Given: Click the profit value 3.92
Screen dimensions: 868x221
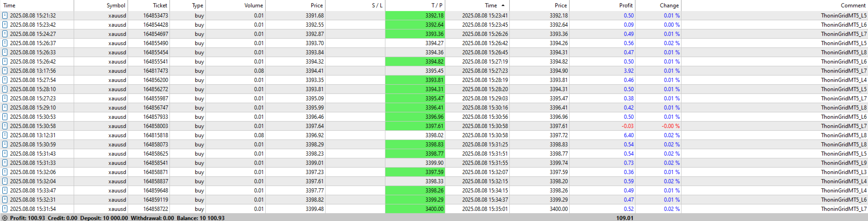Looking at the screenshot, I should click(x=629, y=71).
